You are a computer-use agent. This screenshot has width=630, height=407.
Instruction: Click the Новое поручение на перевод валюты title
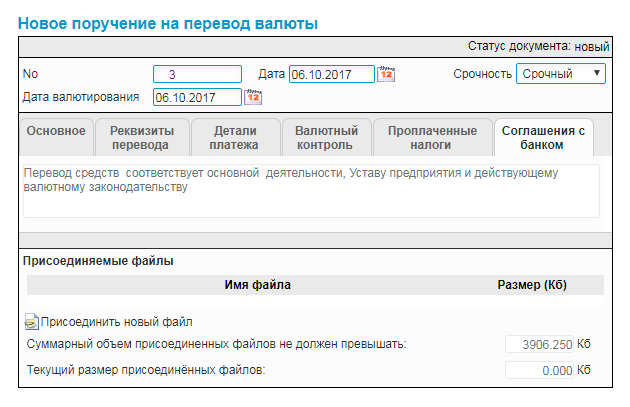168,23
